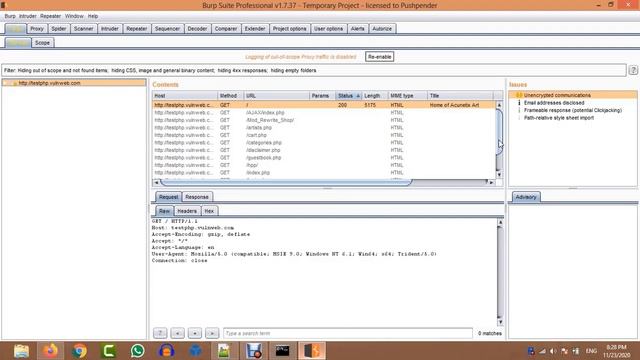Select the Path-relative style sheet import issue

[559, 118]
